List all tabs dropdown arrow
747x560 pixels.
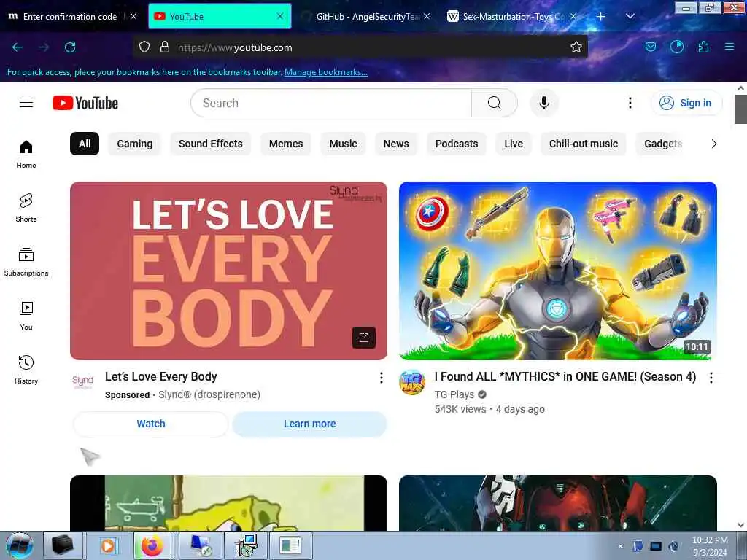pos(630,16)
